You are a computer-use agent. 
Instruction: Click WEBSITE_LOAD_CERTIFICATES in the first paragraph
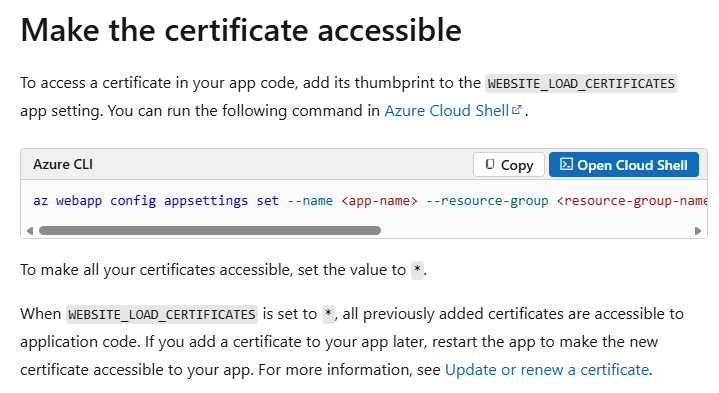[581, 83]
